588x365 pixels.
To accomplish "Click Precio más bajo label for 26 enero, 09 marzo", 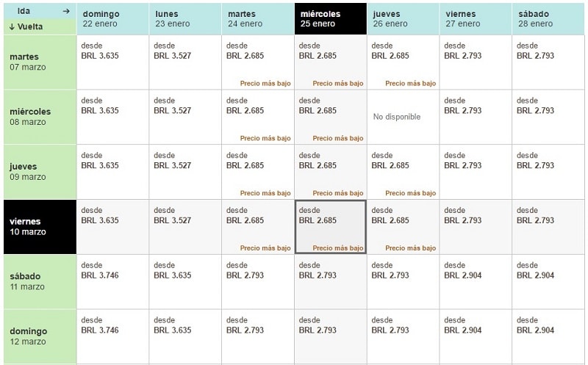I will pyautogui.click(x=411, y=193).
